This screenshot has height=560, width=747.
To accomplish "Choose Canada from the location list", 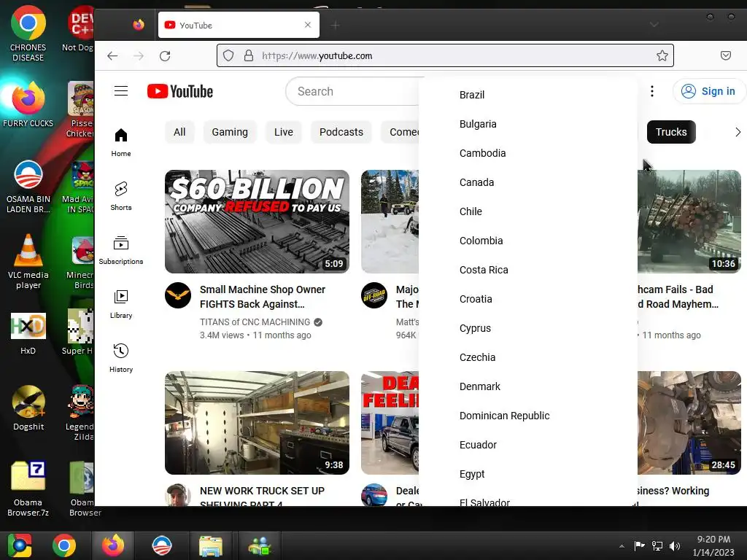I will coord(528,182).
